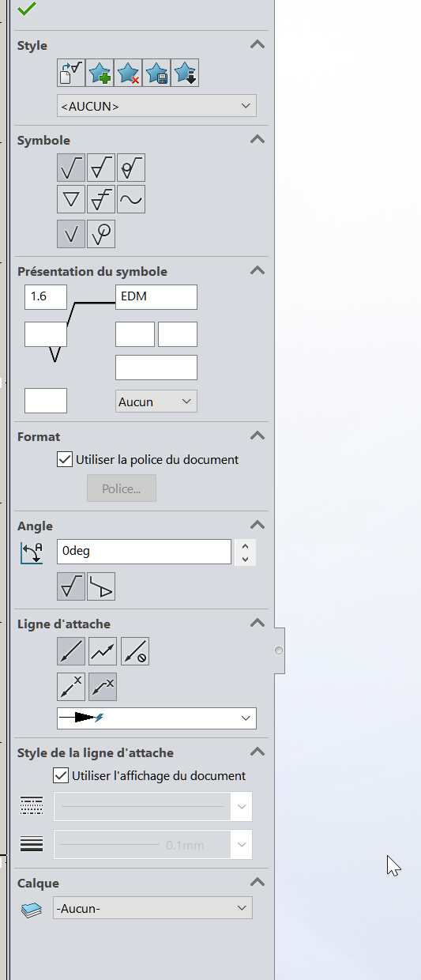Toggle Utiliser la police du document checkbox

click(x=66, y=459)
